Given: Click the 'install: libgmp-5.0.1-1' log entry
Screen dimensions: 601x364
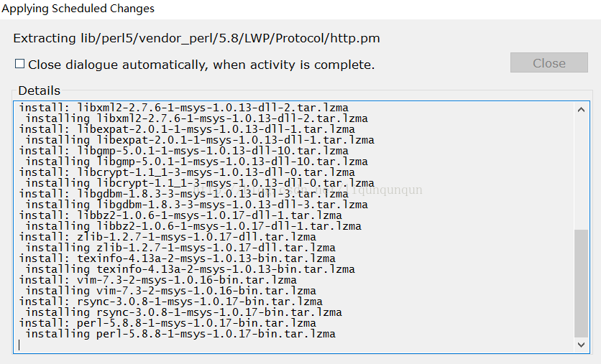Looking at the screenshot, I should 183,151.
